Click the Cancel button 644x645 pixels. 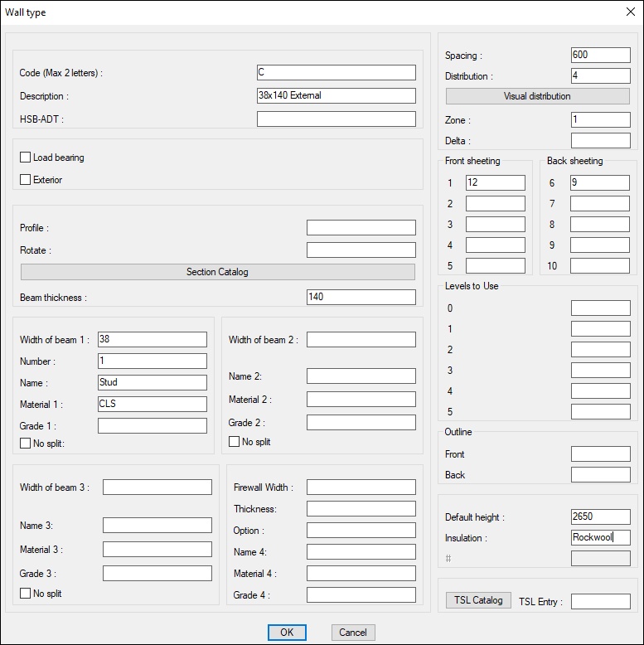coord(353,633)
